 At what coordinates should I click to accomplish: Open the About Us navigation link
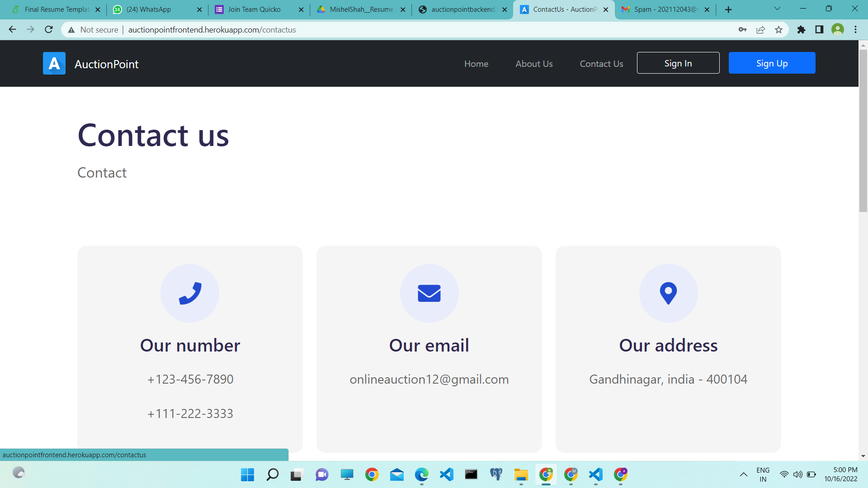tap(534, 64)
